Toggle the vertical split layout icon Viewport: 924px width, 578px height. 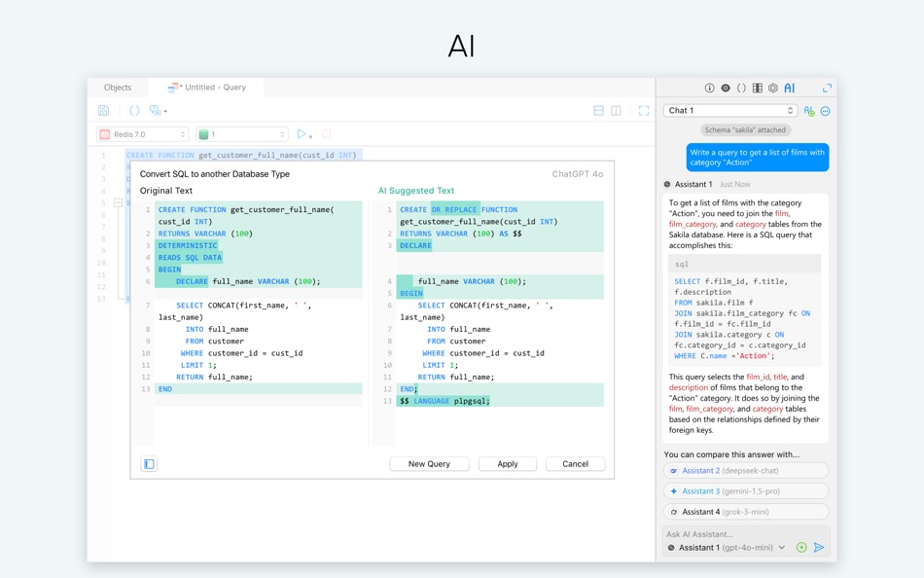(x=616, y=110)
